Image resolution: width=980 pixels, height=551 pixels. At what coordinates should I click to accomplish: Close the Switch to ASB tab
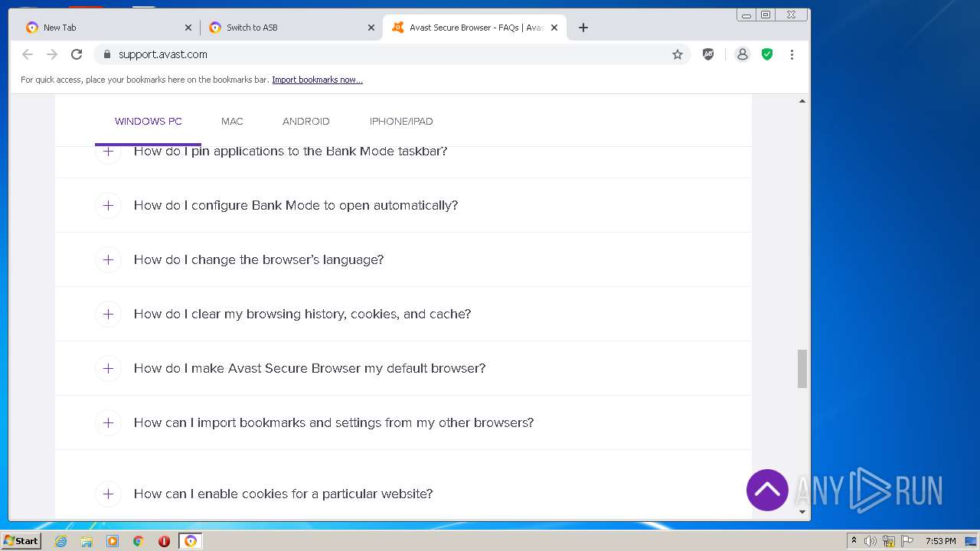[371, 28]
